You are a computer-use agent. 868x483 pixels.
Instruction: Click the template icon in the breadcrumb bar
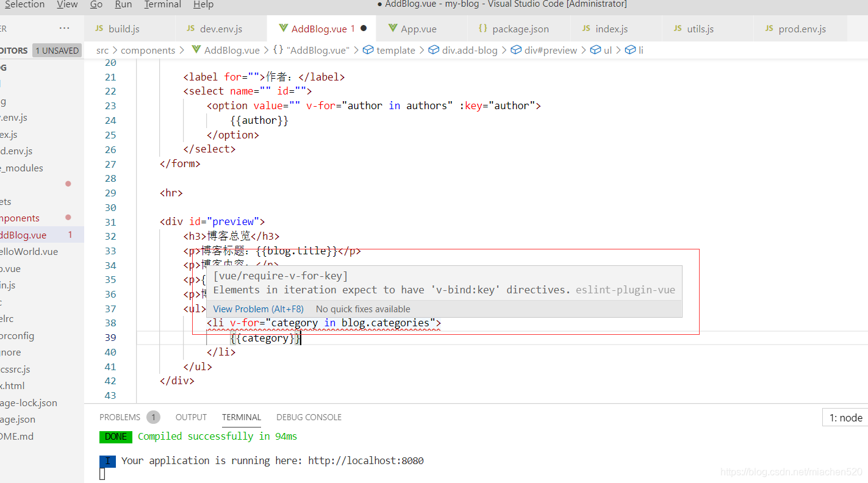point(368,49)
